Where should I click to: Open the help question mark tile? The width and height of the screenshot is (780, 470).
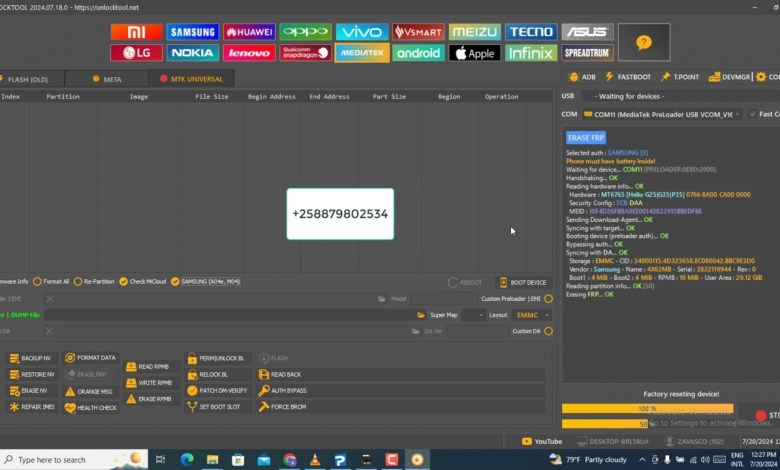[x=644, y=42]
